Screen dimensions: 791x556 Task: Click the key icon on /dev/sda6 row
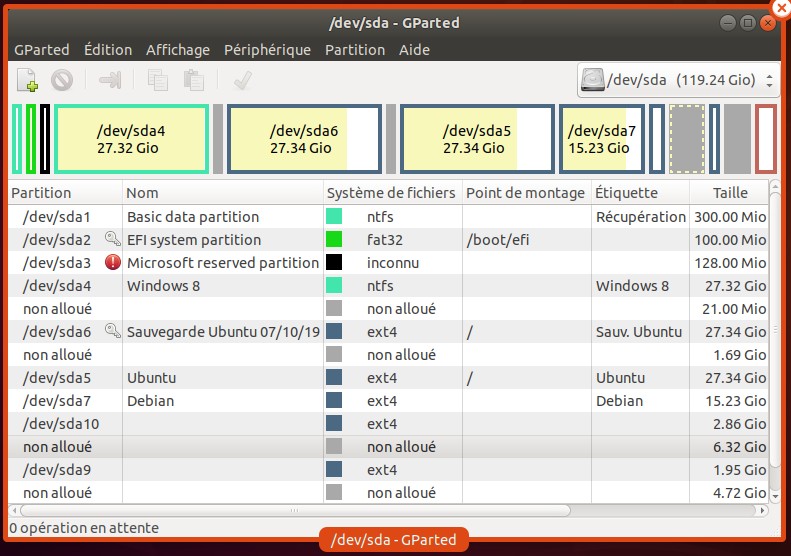pos(112,331)
